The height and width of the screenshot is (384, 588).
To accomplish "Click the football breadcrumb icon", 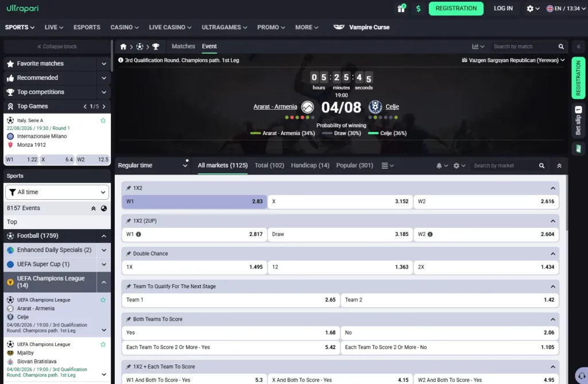I will tap(140, 46).
